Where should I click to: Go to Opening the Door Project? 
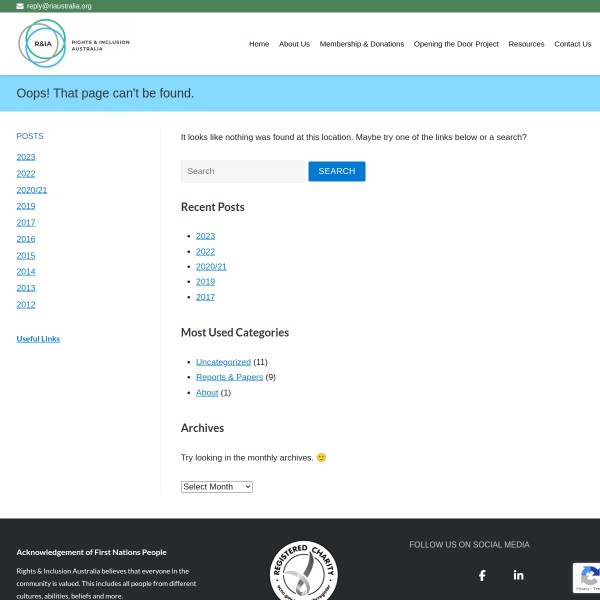point(456,44)
